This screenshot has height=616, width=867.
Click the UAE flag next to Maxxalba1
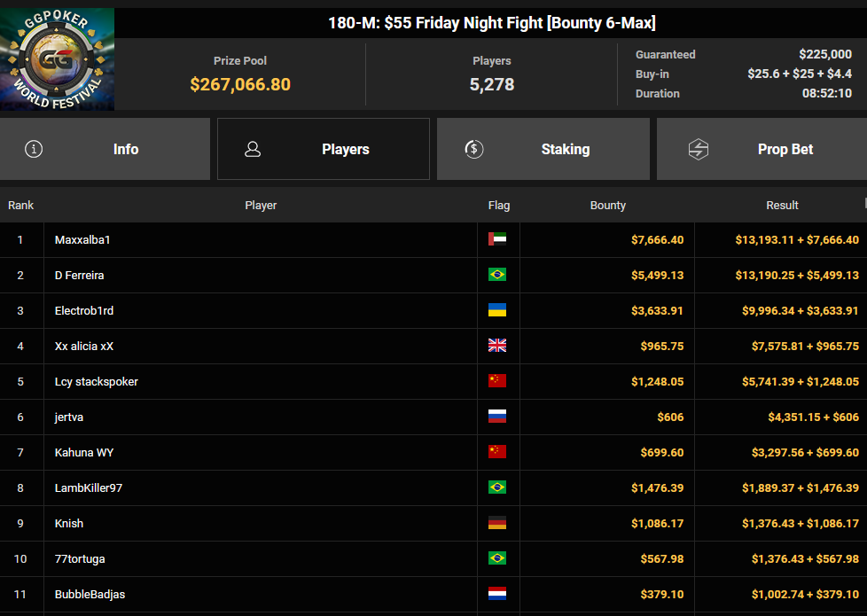click(497, 239)
